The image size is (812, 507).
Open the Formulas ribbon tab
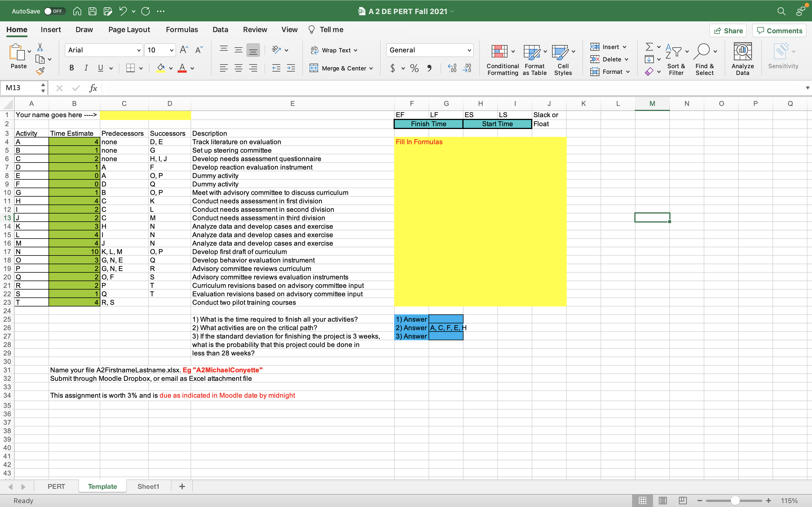[182, 30]
